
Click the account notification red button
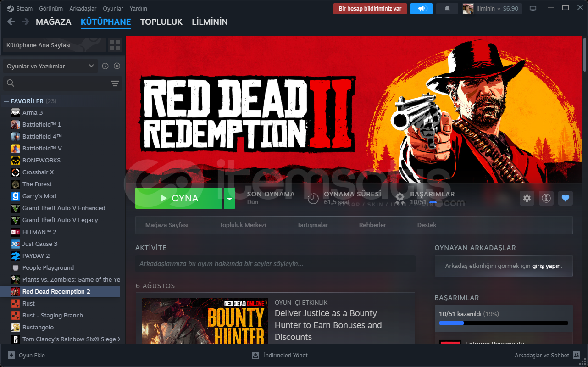(370, 8)
